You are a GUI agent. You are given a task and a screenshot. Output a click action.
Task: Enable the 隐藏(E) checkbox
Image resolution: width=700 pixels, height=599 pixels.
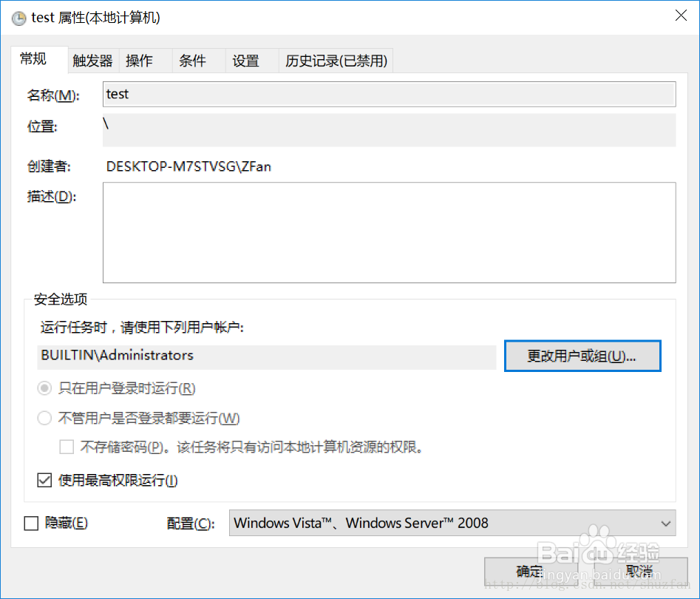click(31, 523)
